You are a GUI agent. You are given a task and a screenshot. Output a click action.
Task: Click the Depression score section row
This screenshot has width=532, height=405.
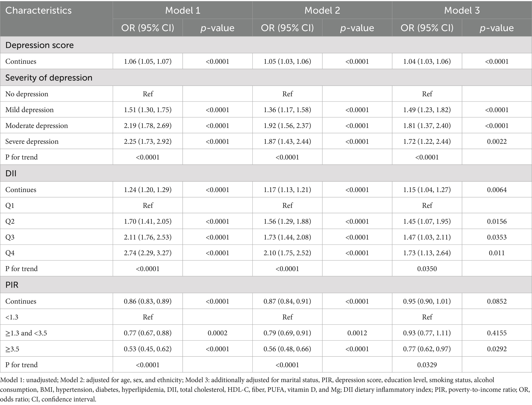point(266,45)
